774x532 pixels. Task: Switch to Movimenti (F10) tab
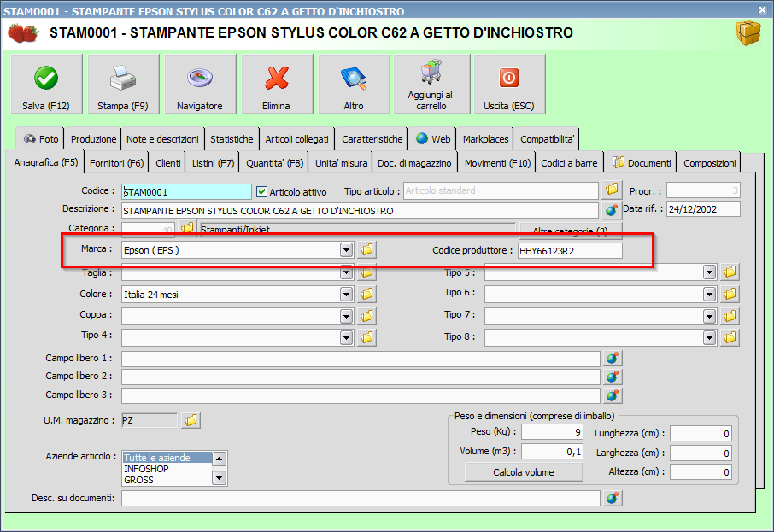coord(497,163)
